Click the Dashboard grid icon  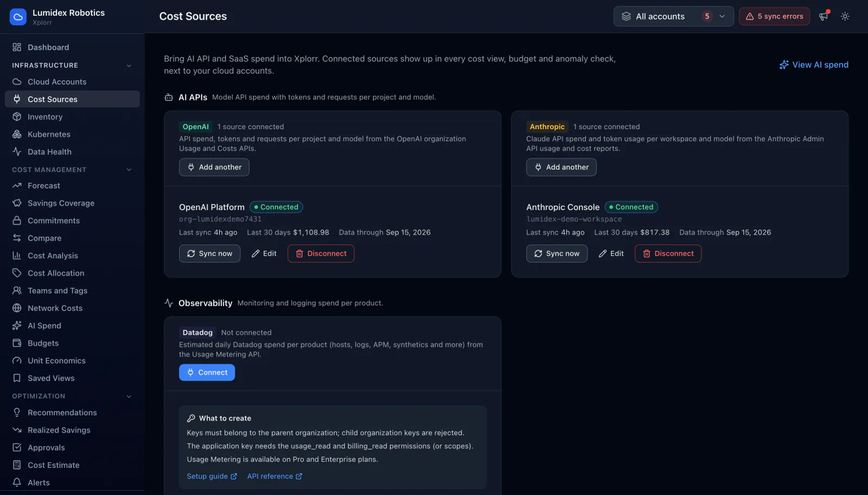point(17,47)
